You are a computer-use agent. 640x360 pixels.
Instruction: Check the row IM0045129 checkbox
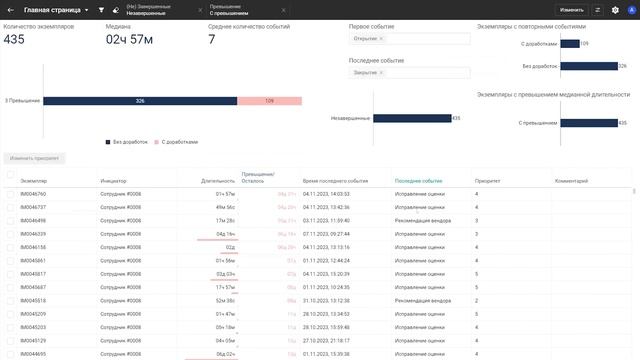click(x=10, y=341)
